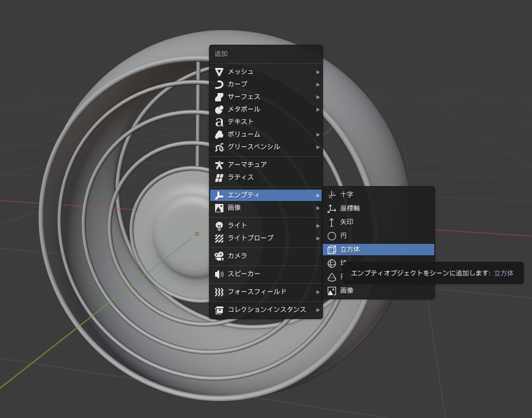Select the 立方体 empty label
Viewport: 532px width, 418px height.
click(350, 250)
